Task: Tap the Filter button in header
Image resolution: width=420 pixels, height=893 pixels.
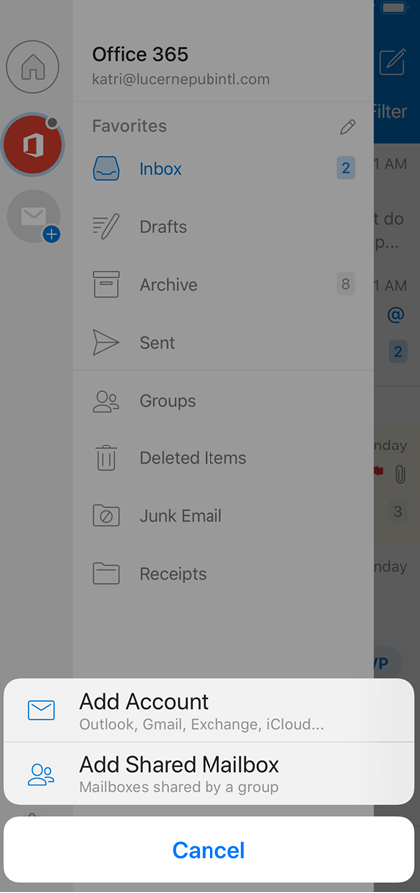Action: (391, 112)
